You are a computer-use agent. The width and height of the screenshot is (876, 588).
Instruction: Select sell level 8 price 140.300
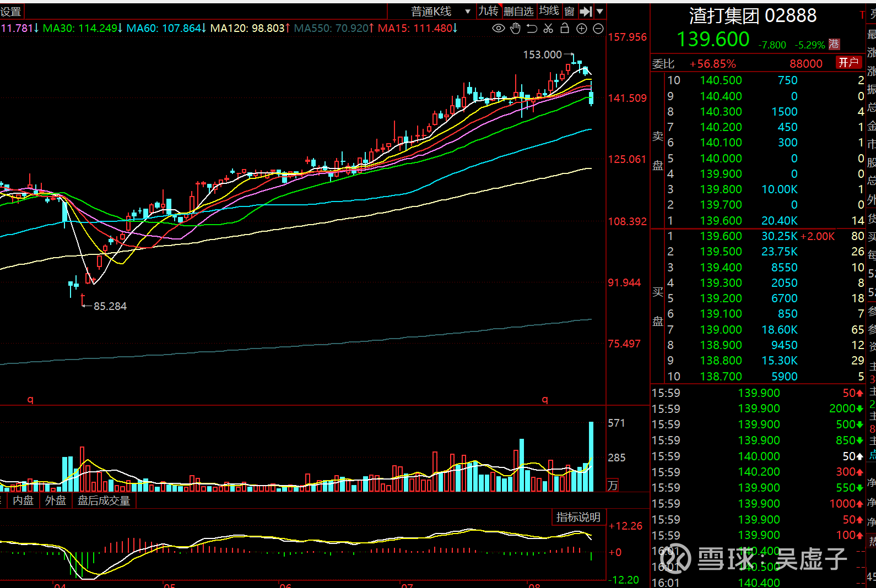721,112
